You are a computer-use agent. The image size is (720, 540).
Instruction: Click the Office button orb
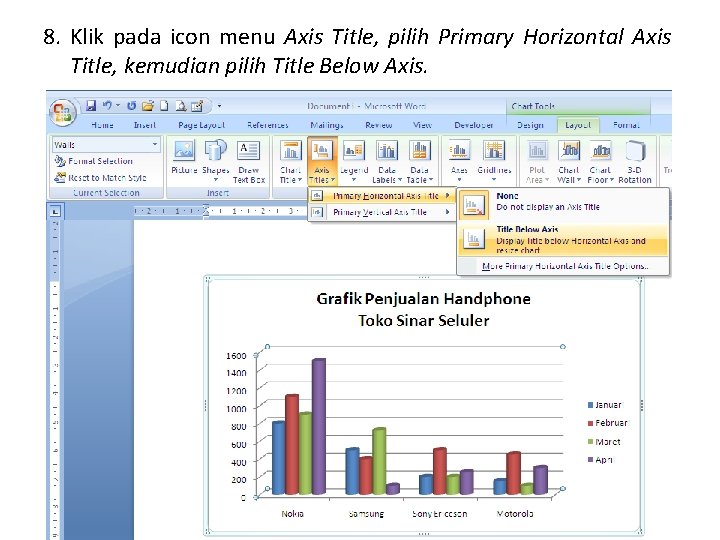(x=62, y=112)
